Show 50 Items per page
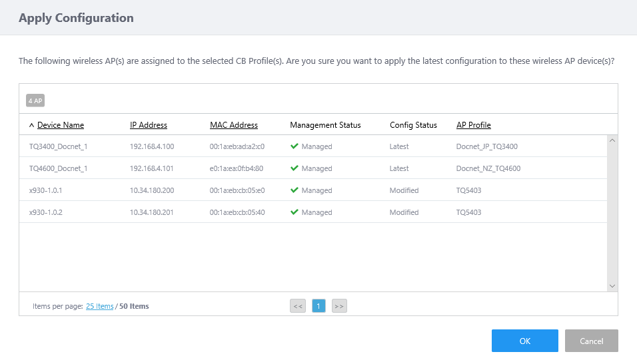The height and width of the screenshot is (364, 637). coord(134,307)
